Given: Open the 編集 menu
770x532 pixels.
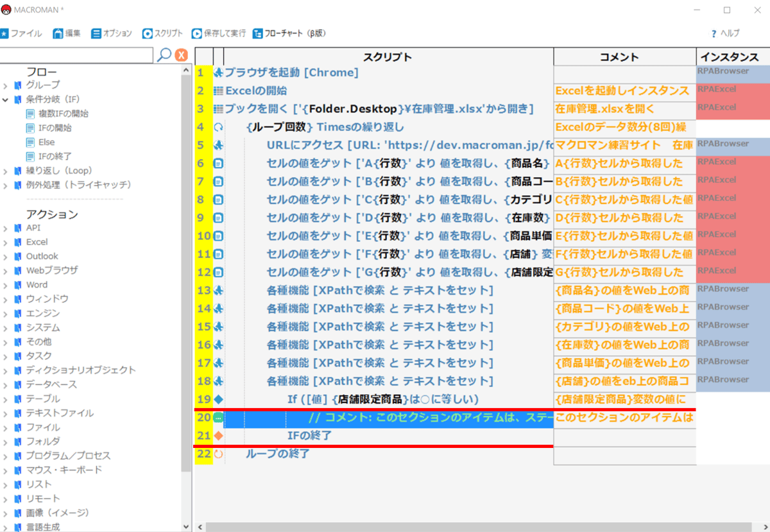Looking at the screenshot, I should (x=67, y=33).
